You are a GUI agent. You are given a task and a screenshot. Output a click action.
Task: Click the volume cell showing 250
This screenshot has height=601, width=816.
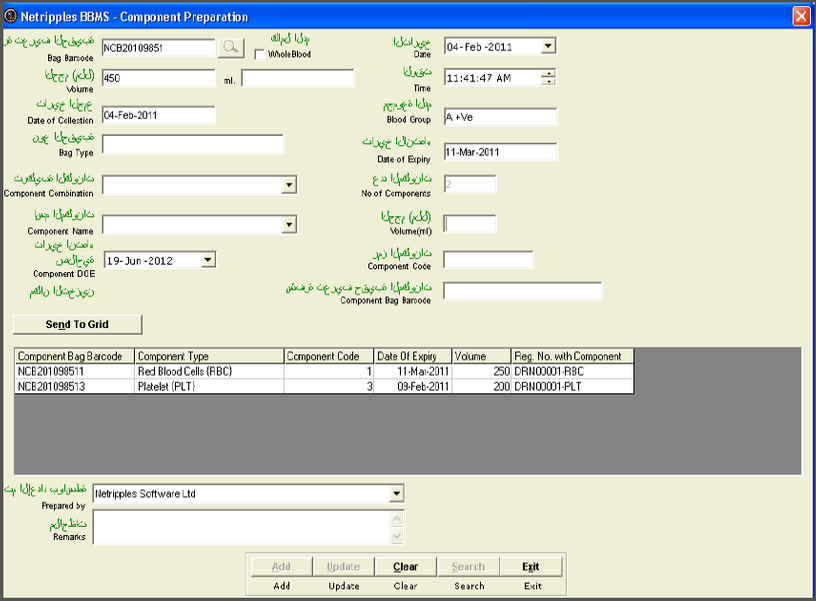481,372
